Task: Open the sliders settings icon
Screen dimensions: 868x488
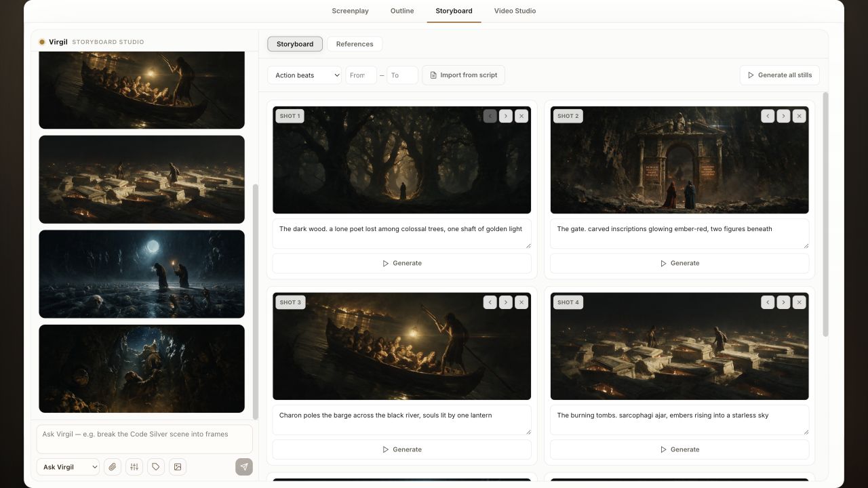Action: 134,467
